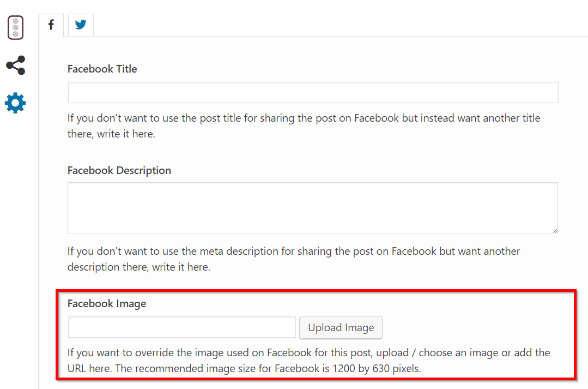The height and width of the screenshot is (389, 588).
Task: Focus the Facebook Title input field
Action: click(x=313, y=93)
